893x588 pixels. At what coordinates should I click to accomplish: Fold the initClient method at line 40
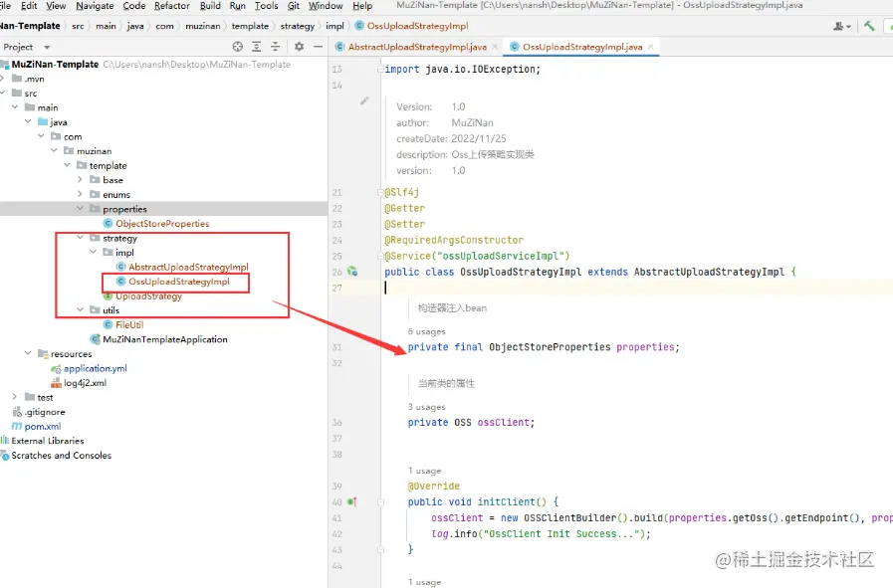click(380, 502)
